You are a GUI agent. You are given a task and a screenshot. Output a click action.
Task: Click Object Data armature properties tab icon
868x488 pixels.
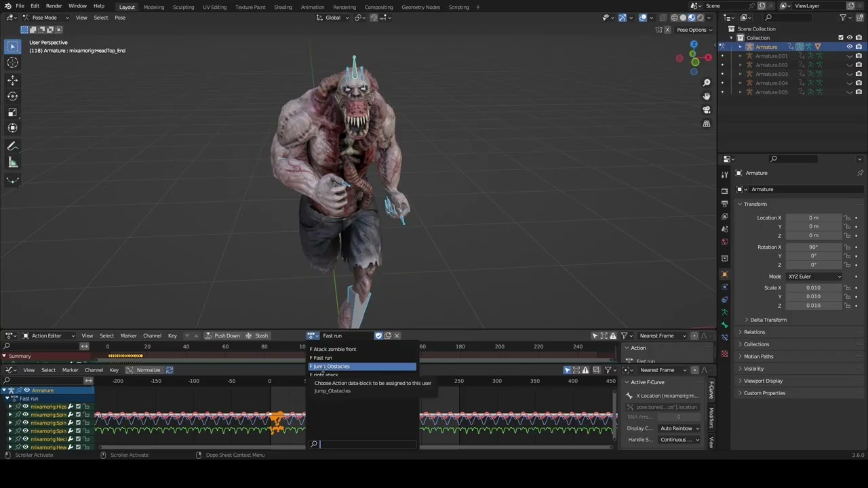point(724,312)
